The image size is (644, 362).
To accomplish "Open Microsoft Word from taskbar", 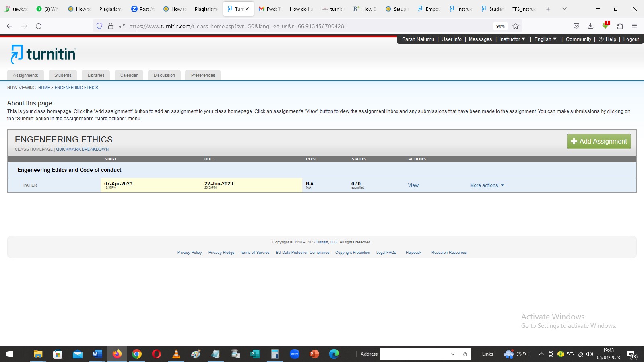I will (97, 354).
